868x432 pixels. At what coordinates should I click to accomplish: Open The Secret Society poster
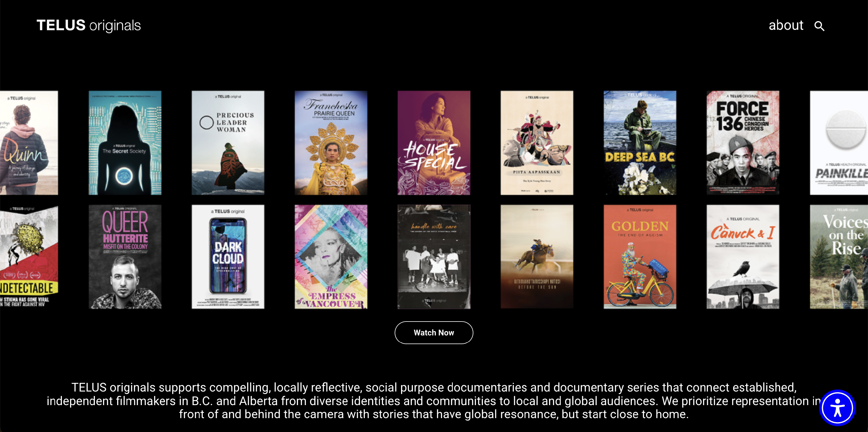(125, 143)
